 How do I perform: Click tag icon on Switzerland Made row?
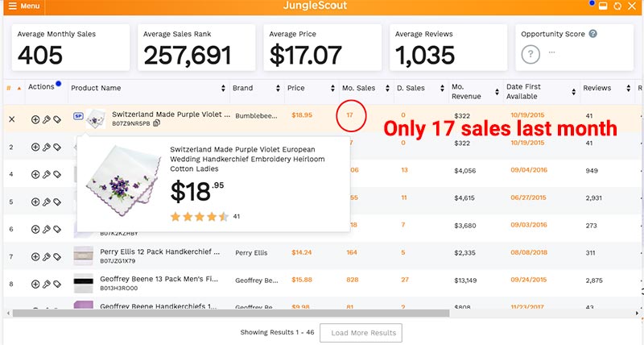click(57, 119)
